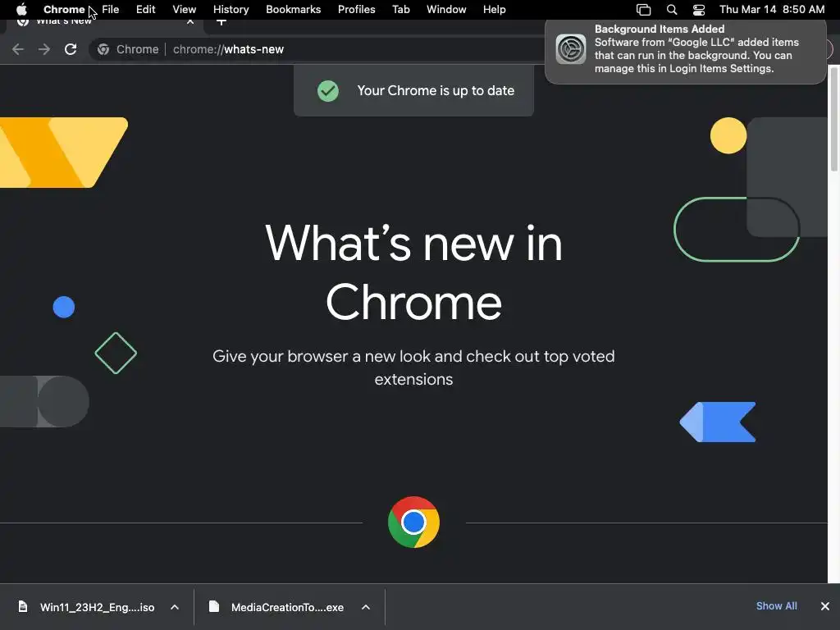
Task: Open the downloaded MediaCreationTo exe file
Action: click(287, 607)
